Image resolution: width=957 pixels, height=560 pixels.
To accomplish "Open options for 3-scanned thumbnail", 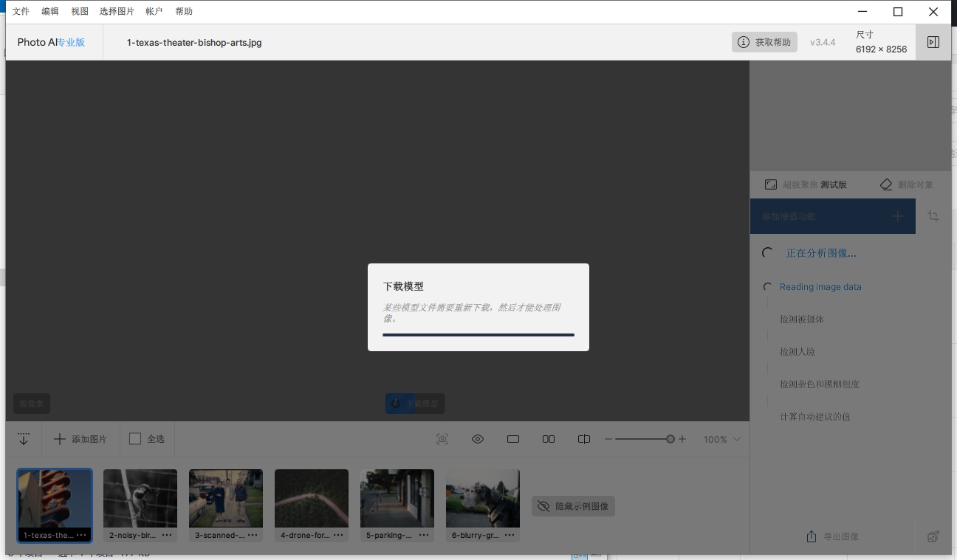I will (x=253, y=535).
